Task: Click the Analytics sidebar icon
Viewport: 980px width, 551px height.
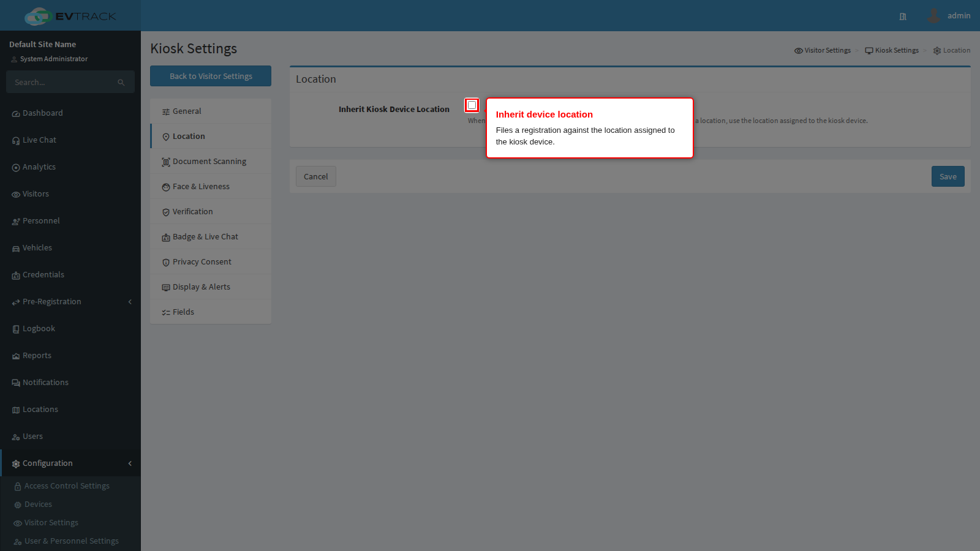Action: [16, 168]
